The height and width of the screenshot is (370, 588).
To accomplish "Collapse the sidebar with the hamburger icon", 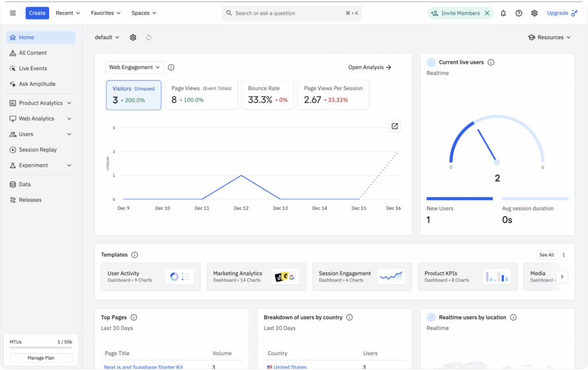I will (13, 13).
